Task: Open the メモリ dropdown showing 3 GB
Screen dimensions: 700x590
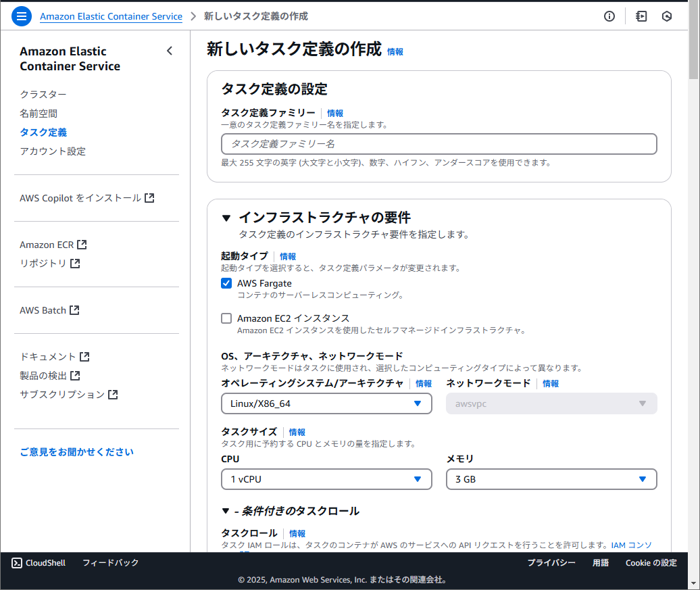Action: 551,479
